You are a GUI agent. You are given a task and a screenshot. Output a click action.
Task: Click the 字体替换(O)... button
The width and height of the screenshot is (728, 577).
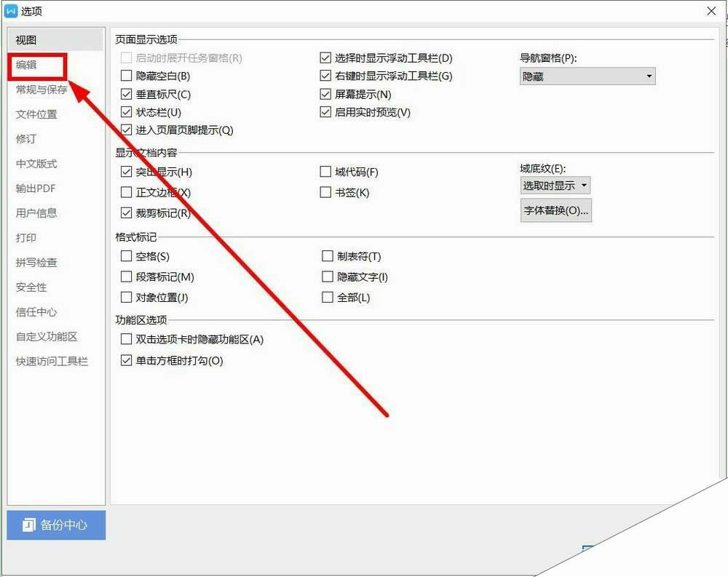555,211
